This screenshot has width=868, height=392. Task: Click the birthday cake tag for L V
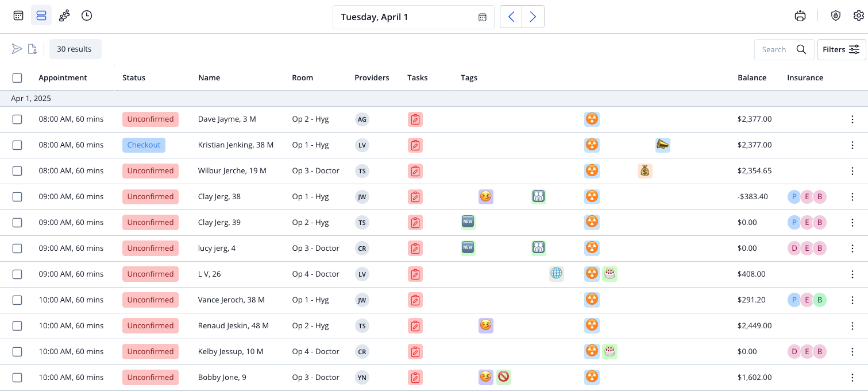click(x=610, y=274)
